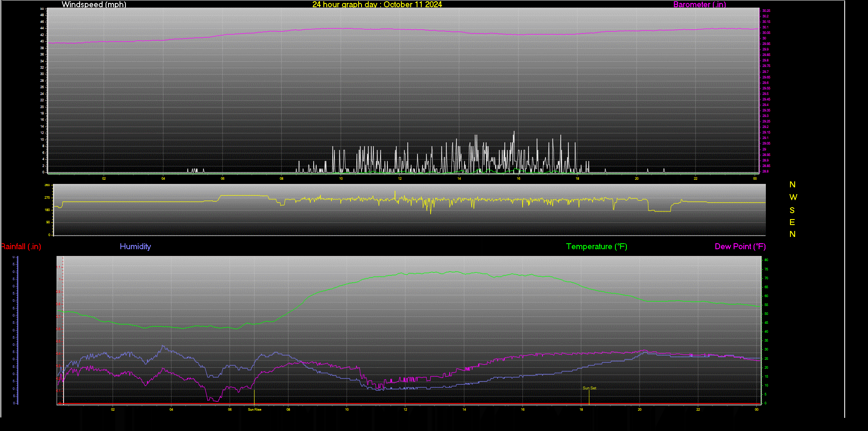868x431 pixels.
Task: Click the Humidity legend label
Action: point(135,246)
